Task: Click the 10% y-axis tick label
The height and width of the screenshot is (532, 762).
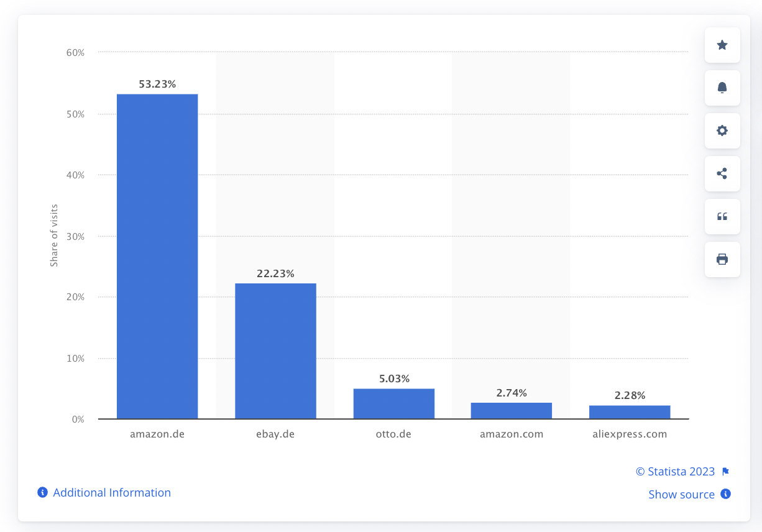Action: pyautogui.click(x=75, y=359)
